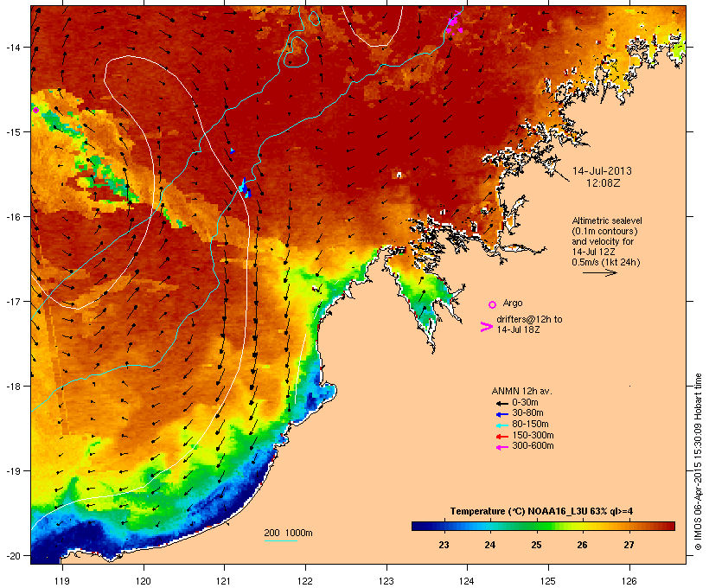Screen dimensions: 709x588
Task: Click the temperature color bar legend
Action: click(543, 526)
